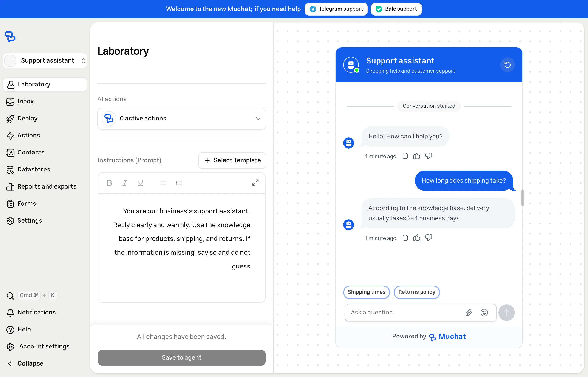Open the Deploy section
This screenshot has width=588, height=377.
pos(45,118)
